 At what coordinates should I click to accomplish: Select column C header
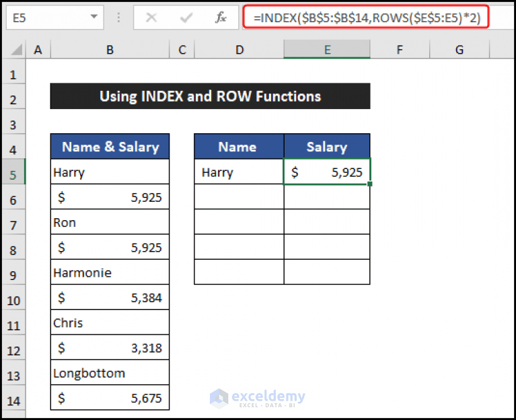click(x=182, y=50)
